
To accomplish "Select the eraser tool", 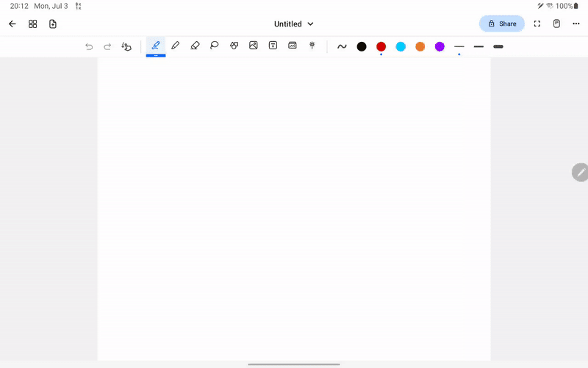I will pyautogui.click(x=195, y=46).
